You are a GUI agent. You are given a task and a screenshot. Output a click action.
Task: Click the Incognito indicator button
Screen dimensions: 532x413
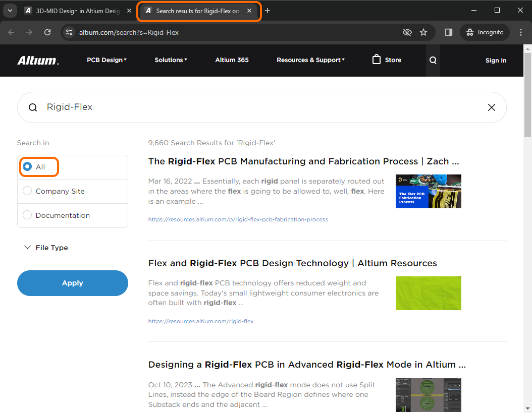click(485, 32)
